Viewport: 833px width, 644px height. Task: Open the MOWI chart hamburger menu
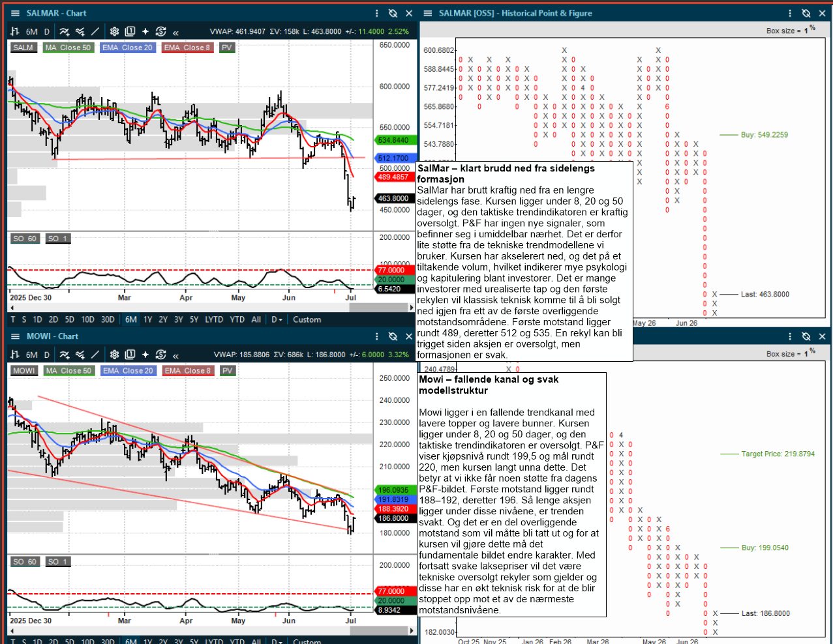(15, 336)
